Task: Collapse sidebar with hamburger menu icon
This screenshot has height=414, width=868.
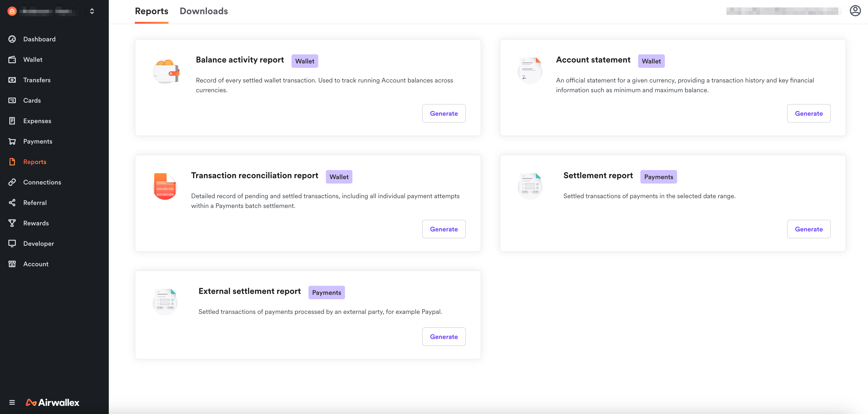Action: point(12,402)
